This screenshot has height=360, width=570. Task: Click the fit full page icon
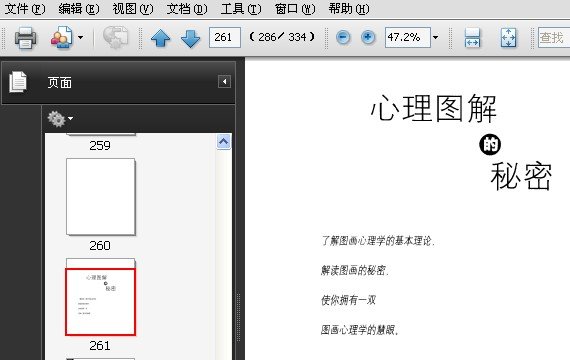pos(508,37)
